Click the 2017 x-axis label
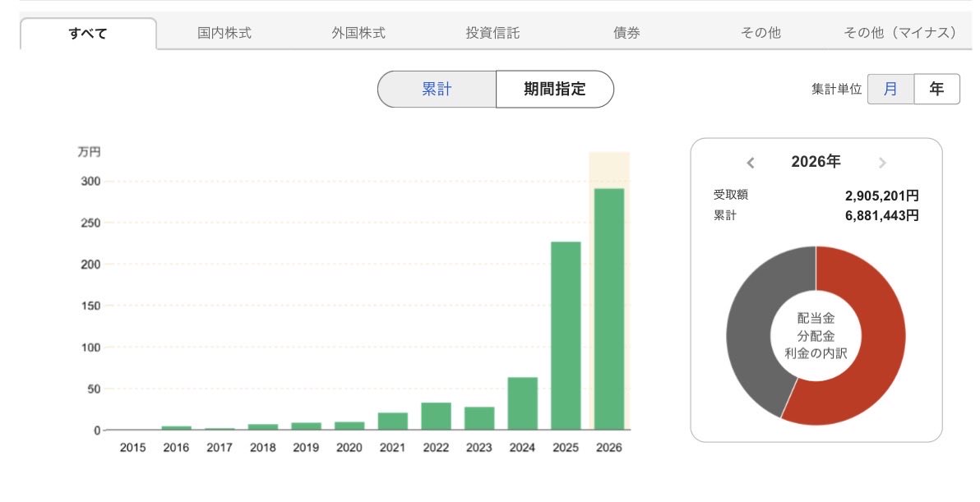 click(x=220, y=448)
